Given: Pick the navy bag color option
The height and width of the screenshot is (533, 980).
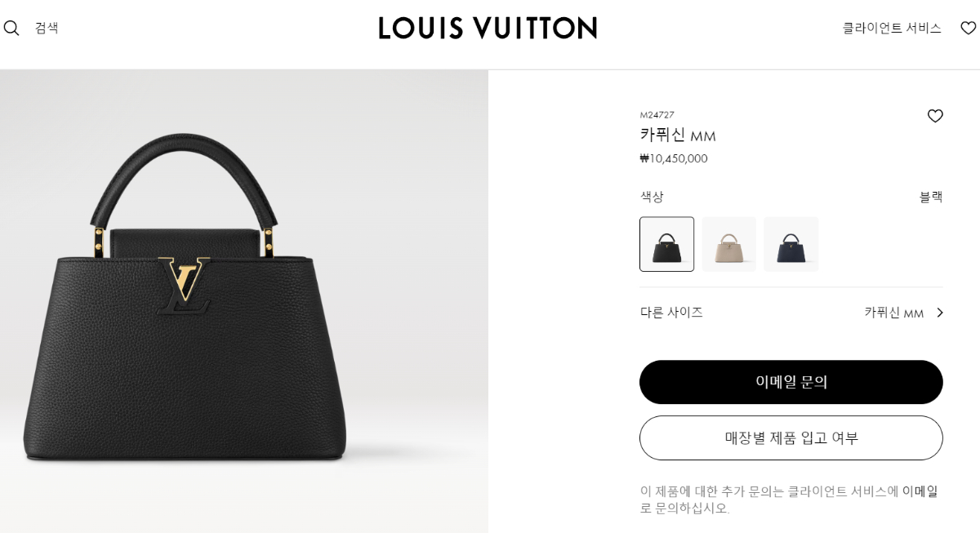Looking at the screenshot, I should [791, 244].
